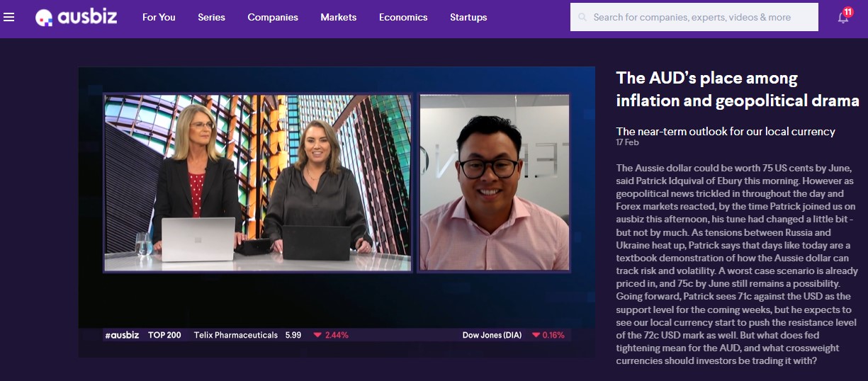Click the video player thumbnail

(x=337, y=212)
